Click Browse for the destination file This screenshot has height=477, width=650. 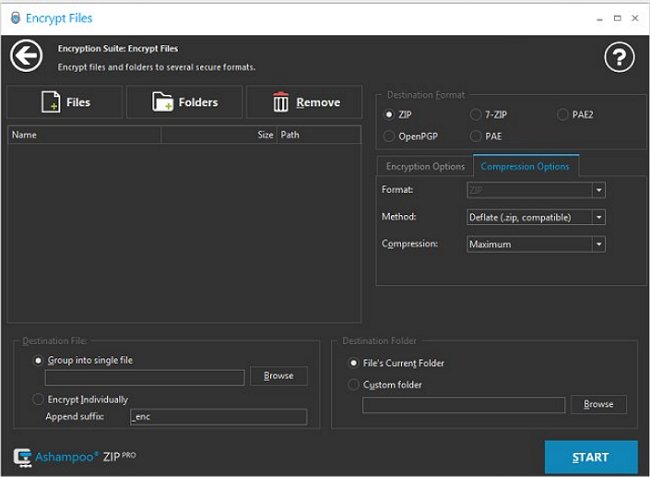coord(279,377)
